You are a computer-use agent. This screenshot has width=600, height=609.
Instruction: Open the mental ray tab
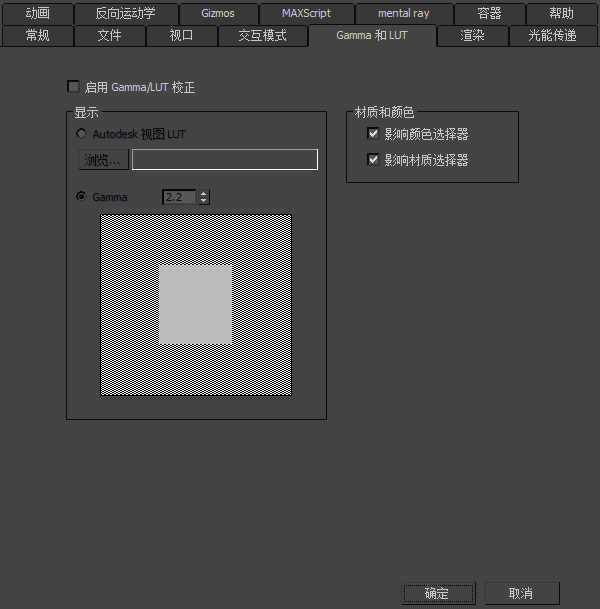(404, 14)
